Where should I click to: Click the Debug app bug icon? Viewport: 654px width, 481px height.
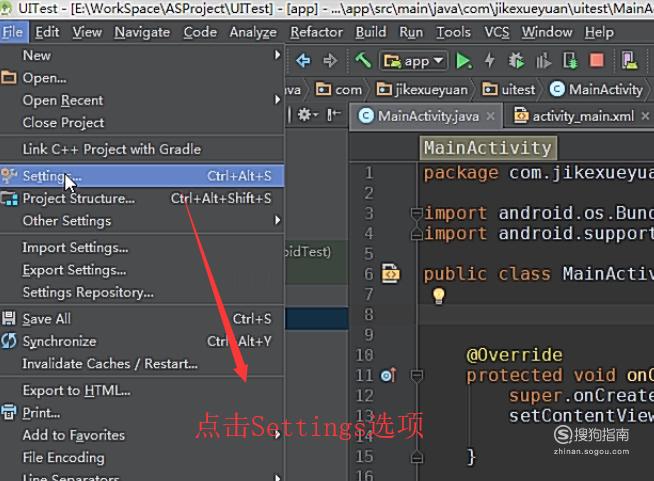(x=516, y=61)
